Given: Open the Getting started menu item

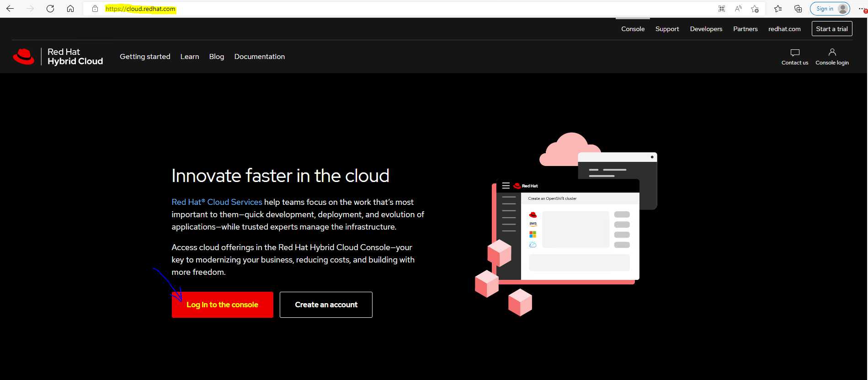Looking at the screenshot, I should [145, 57].
